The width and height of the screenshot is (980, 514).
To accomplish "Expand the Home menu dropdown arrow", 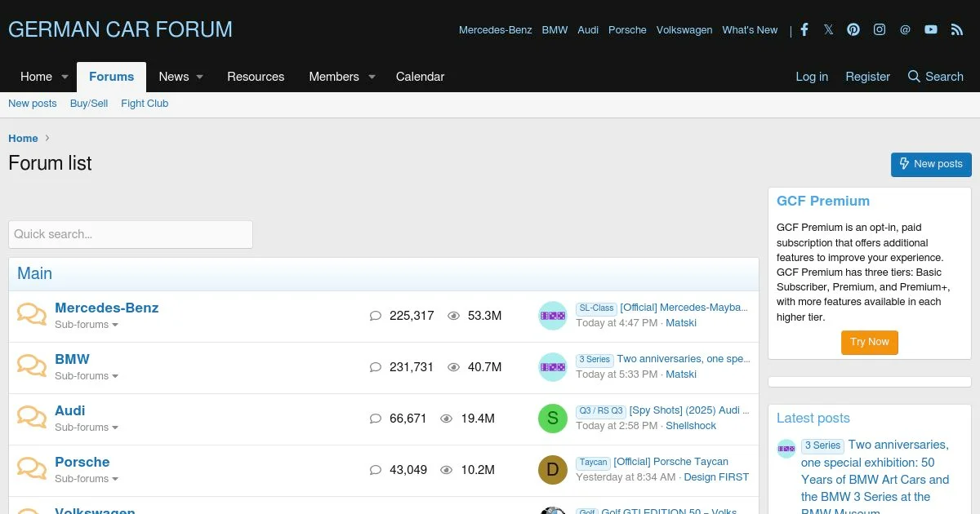I will (65, 77).
